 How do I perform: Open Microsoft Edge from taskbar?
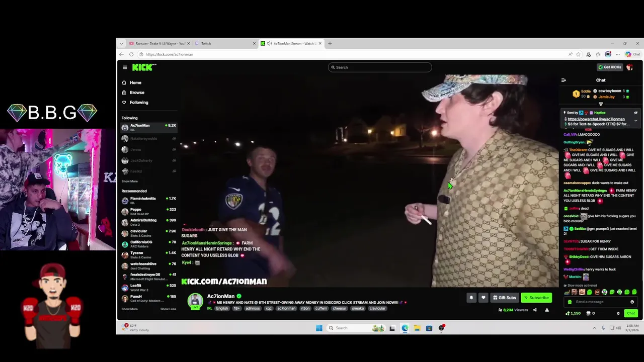click(405, 328)
